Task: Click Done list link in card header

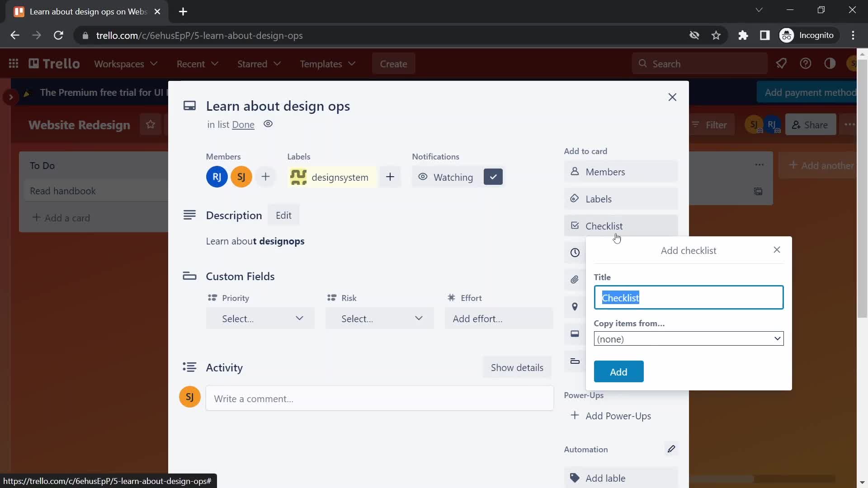Action: (x=243, y=124)
